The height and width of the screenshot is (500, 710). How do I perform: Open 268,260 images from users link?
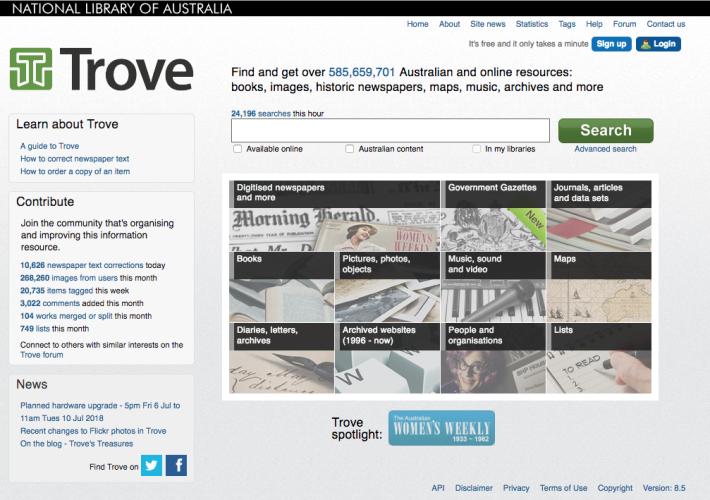69,278
